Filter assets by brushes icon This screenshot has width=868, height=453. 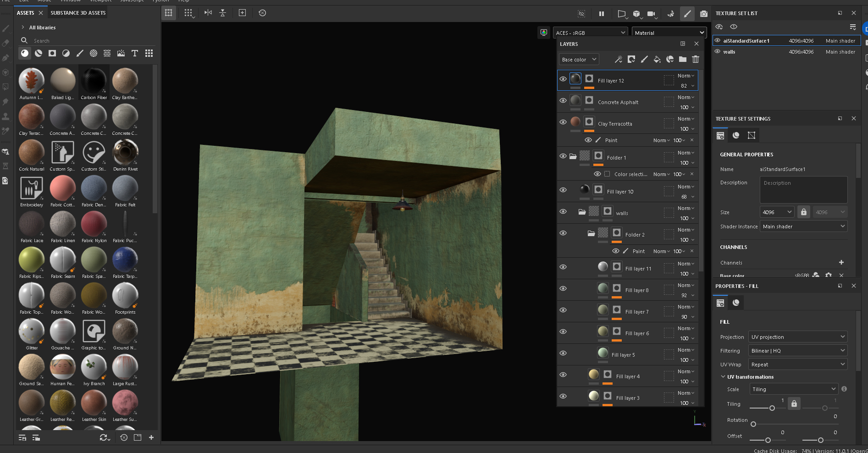point(80,53)
